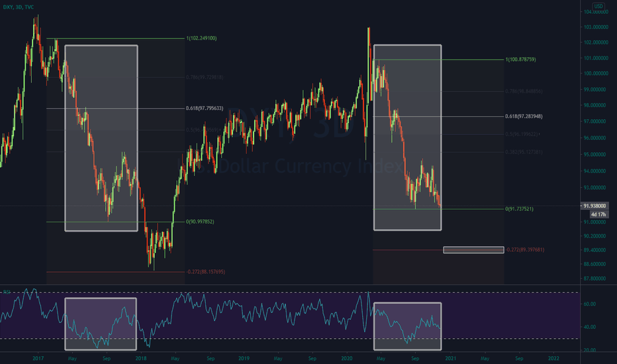The image size is (617, 364).
Task: Click 96.000000 on the price axis
Action: click(594, 138)
